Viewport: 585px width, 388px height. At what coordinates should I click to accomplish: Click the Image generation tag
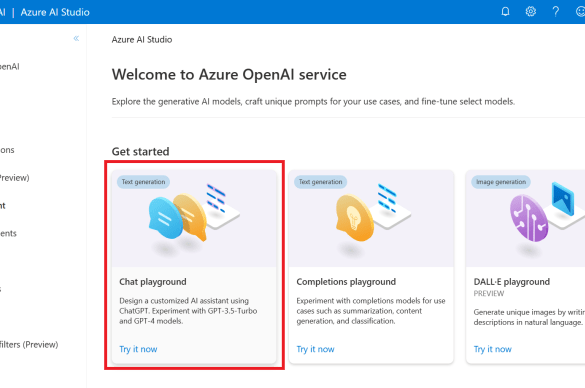501,182
